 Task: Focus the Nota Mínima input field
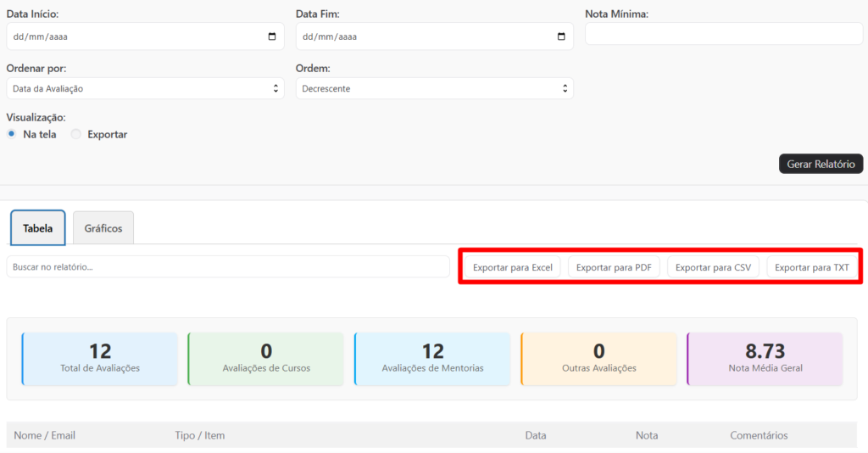pos(723,34)
